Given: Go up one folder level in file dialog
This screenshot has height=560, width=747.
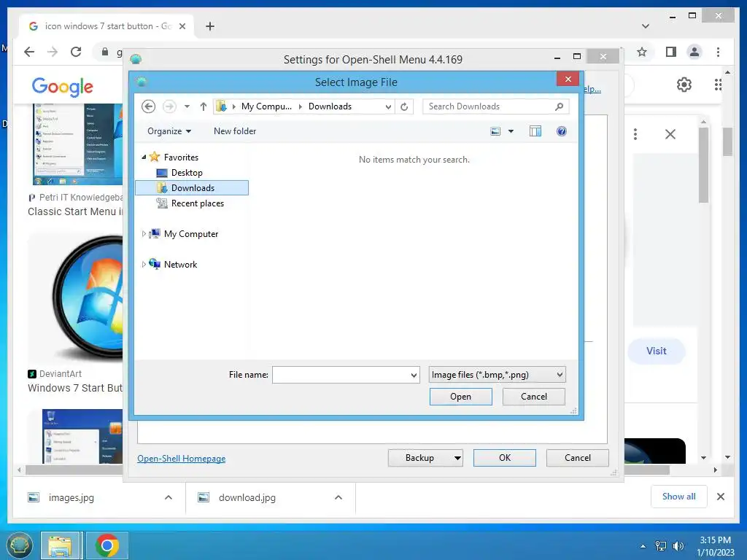Looking at the screenshot, I should point(204,106).
